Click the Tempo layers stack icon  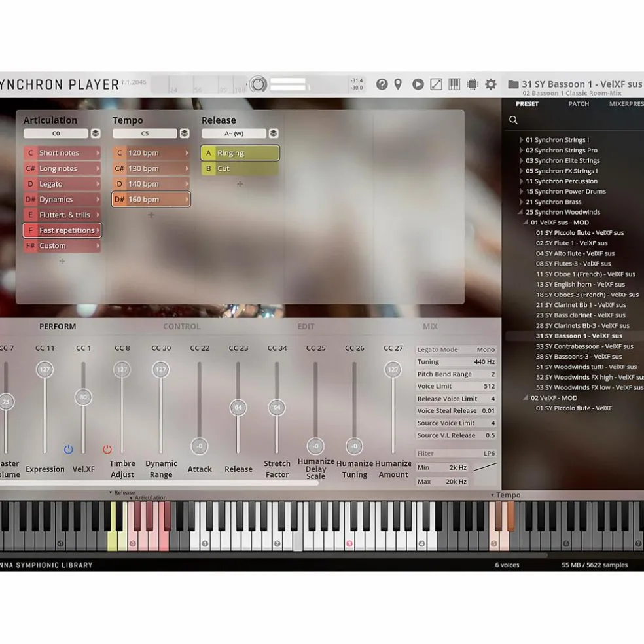point(185,134)
